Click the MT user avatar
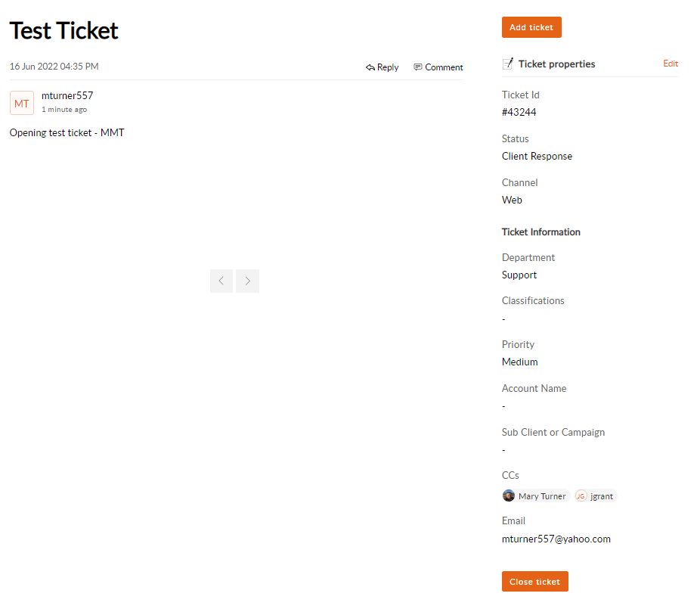 pos(22,103)
